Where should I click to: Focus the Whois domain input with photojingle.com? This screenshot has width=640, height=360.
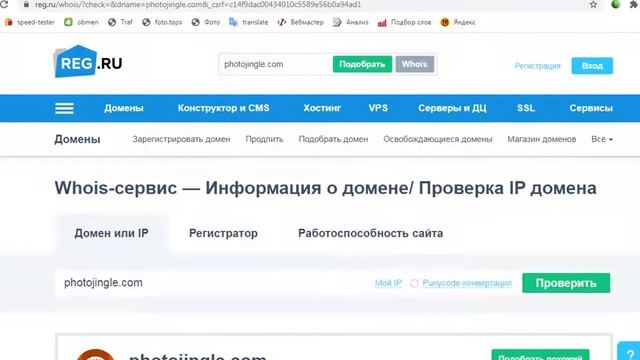212,283
